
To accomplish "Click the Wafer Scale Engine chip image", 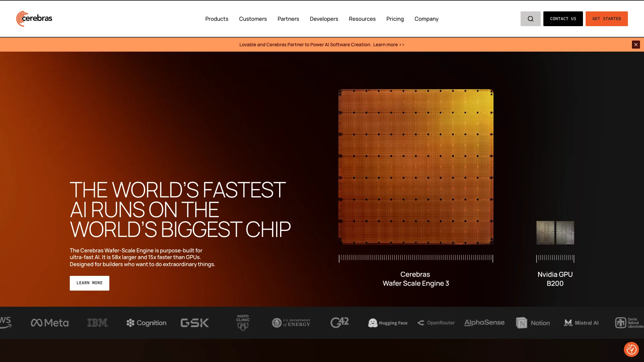I will point(416,167).
